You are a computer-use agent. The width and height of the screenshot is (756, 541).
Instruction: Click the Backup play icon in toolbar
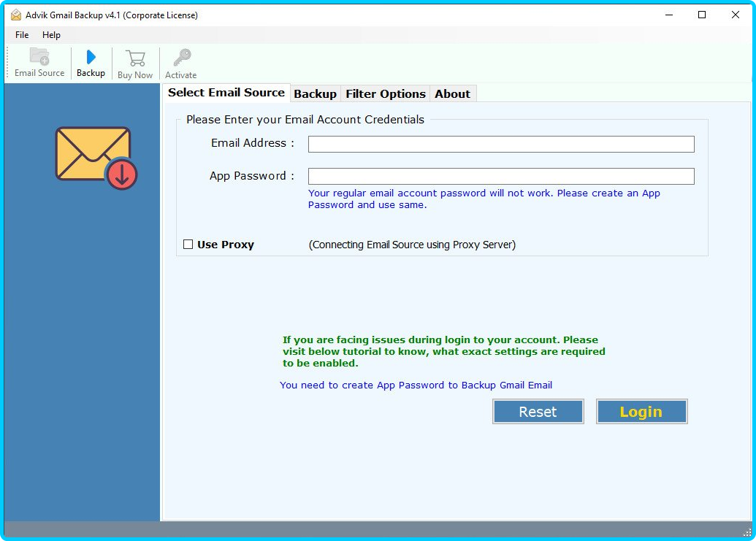click(91, 58)
